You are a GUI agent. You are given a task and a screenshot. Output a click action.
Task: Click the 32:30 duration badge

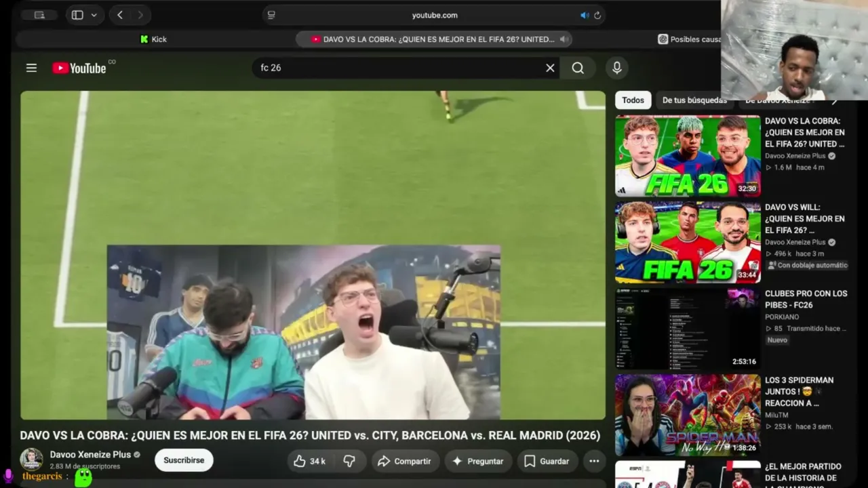[x=747, y=189]
